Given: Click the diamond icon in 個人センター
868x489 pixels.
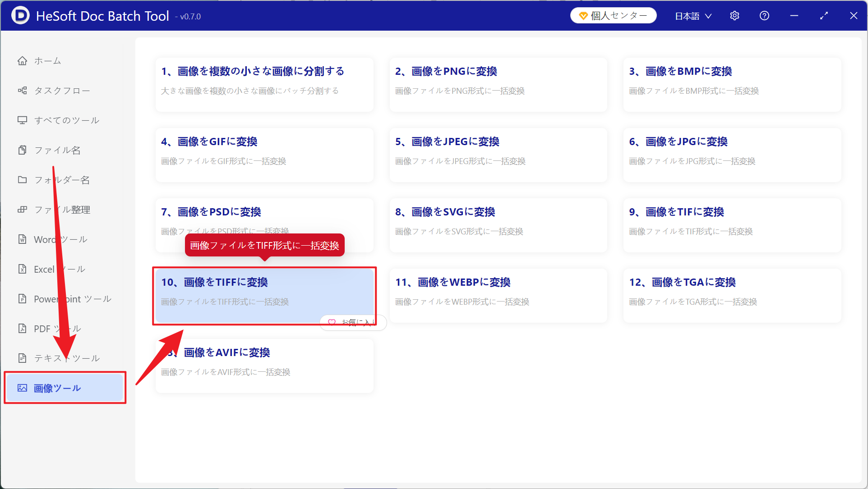Looking at the screenshot, I should pos(583,16).
